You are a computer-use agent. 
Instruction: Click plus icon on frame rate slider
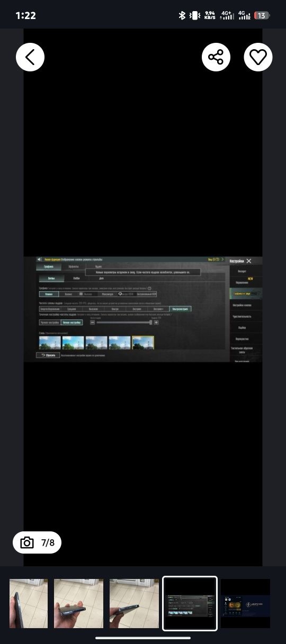point(156,322)
